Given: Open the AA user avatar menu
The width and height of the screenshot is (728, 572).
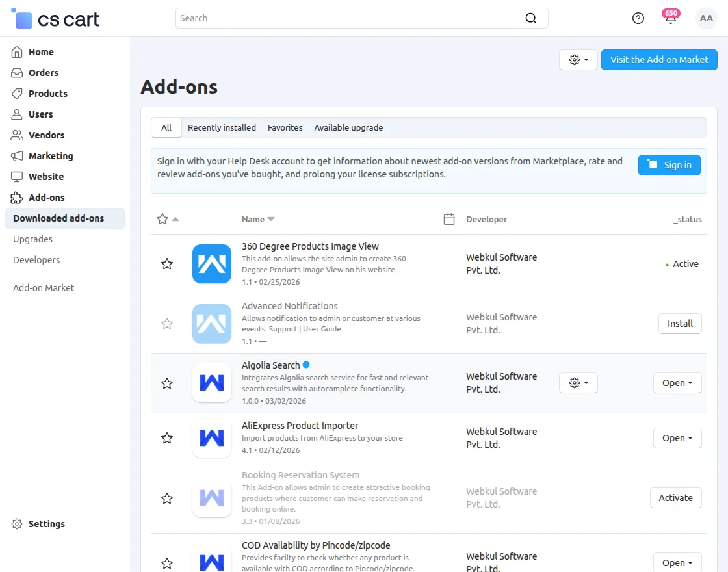Looking at the screenshot, I should coord(706,18).
